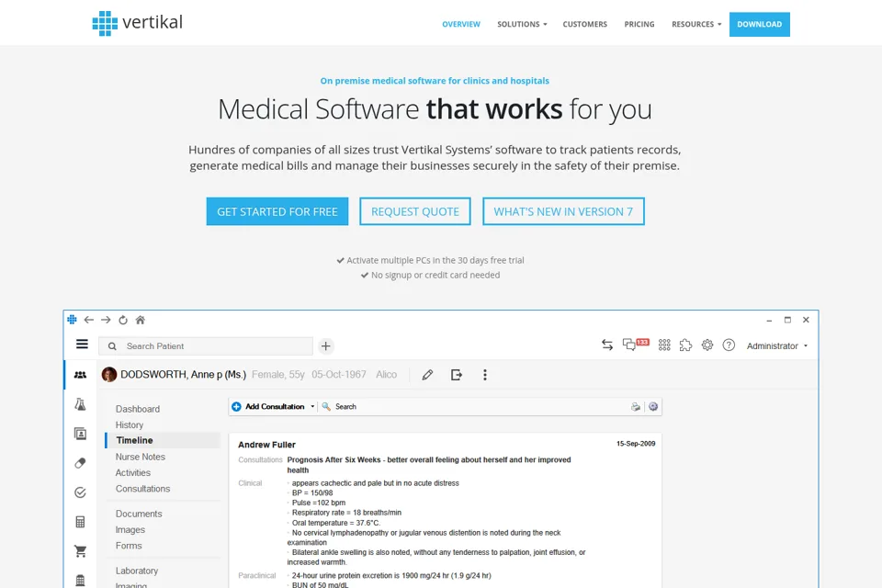Open the Add Consultation dropdown arrow
Image resolution: width=882 pixels, height=588 pixels.
(x=312, y=406)
